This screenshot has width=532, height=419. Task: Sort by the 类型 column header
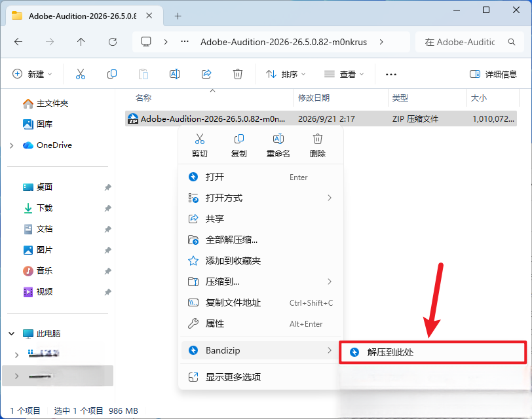[400, 98]
